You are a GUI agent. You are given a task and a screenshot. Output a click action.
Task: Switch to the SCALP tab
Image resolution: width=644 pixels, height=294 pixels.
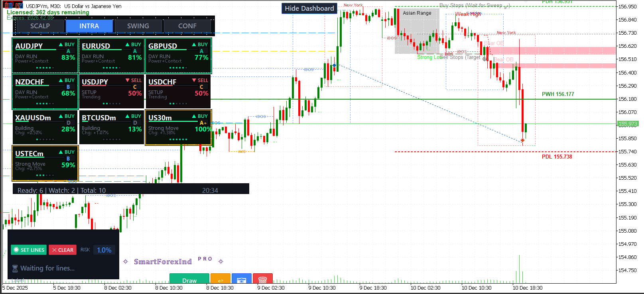[x=40, y=26]
